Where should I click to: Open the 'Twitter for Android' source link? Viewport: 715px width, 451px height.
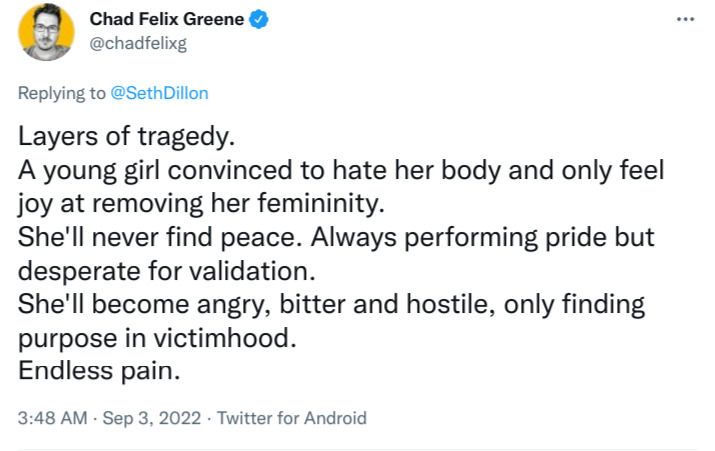[x=292, y=418]
